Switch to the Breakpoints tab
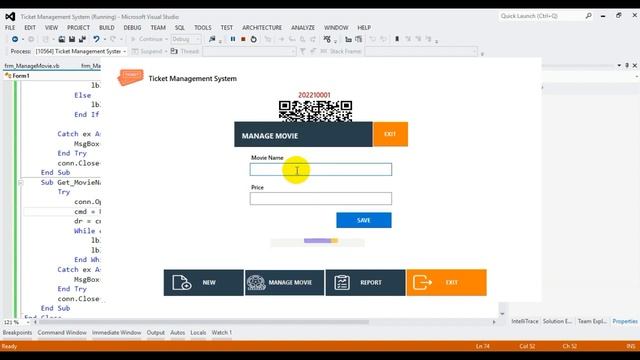Viewport: 640px width, 360px height. pyautogui.click(x=17, y=333)
